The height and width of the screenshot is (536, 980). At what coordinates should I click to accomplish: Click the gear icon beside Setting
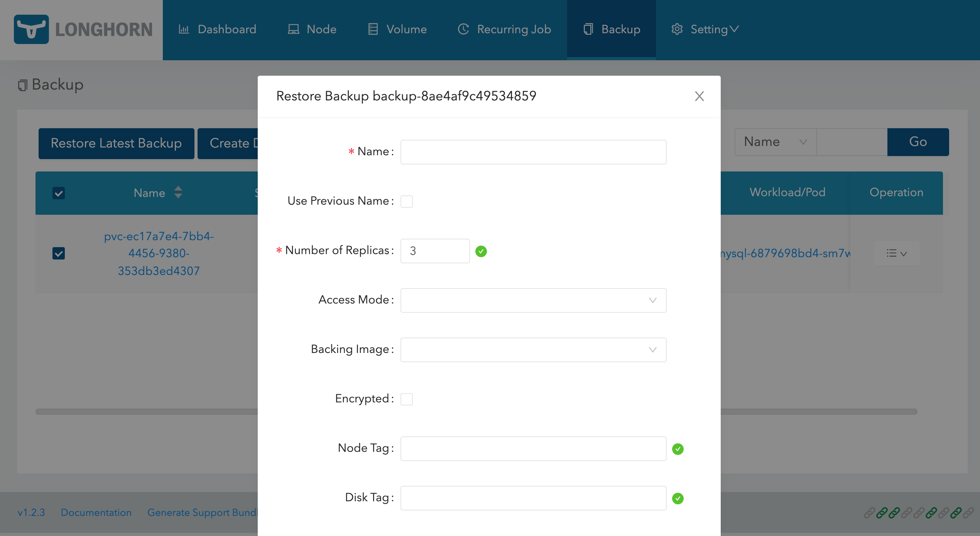pyautogui.click(x=677, y=29)
